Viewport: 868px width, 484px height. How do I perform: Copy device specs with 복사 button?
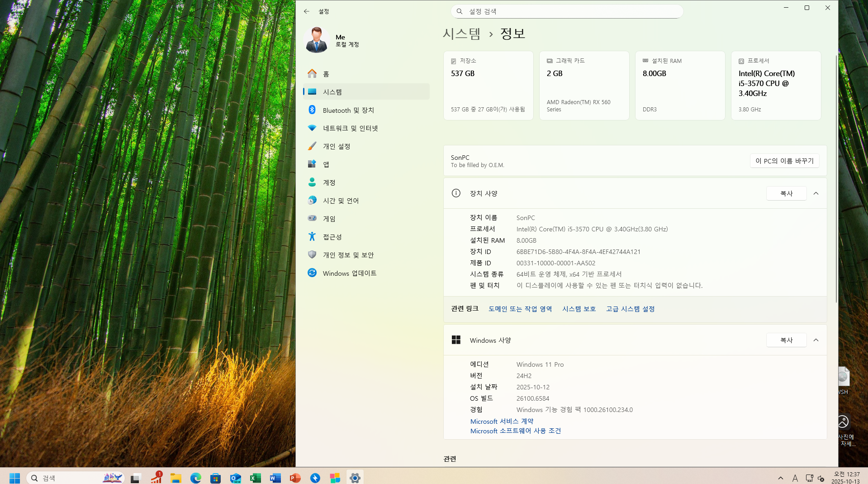pyautogui.click(x=786, y=193)
